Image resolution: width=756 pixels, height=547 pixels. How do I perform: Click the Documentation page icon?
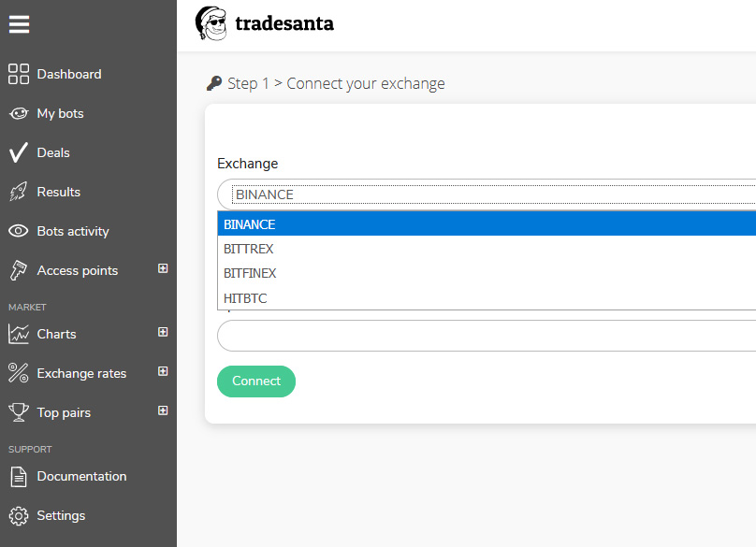[19, 477]
